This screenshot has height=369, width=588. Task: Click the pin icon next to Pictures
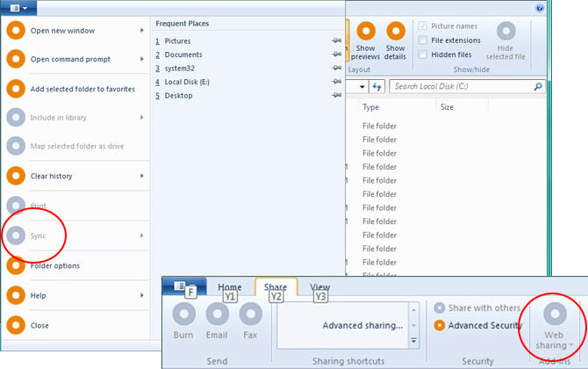(x=336, y=40)
